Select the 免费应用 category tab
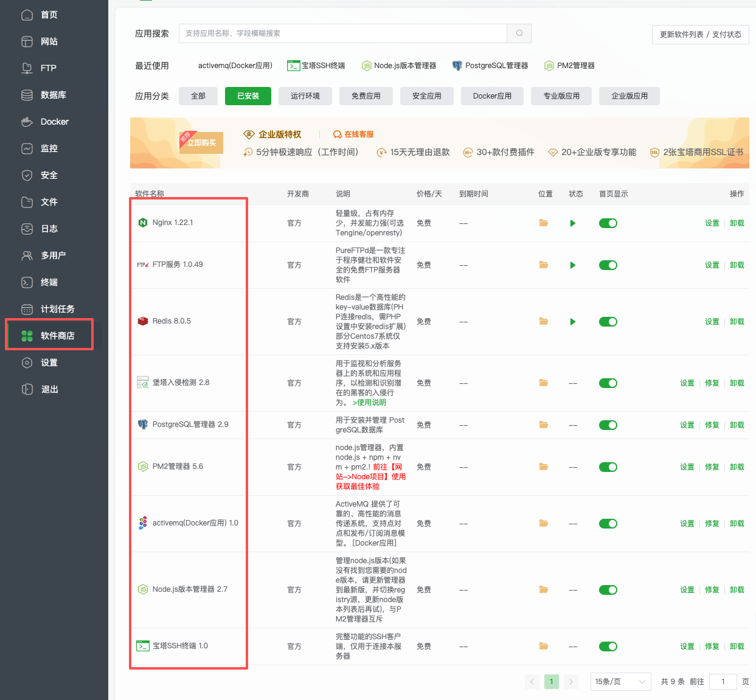This screenshot has width=756, height=700. (366, 96)
